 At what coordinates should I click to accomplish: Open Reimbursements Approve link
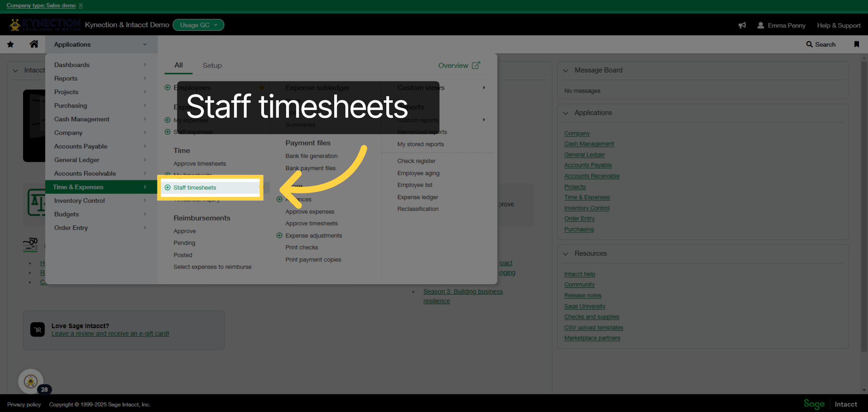coord(184,231)
